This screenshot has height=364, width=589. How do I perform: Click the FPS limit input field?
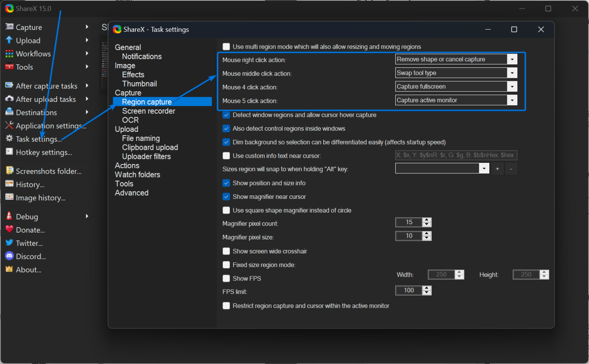(x=408, y=290)
